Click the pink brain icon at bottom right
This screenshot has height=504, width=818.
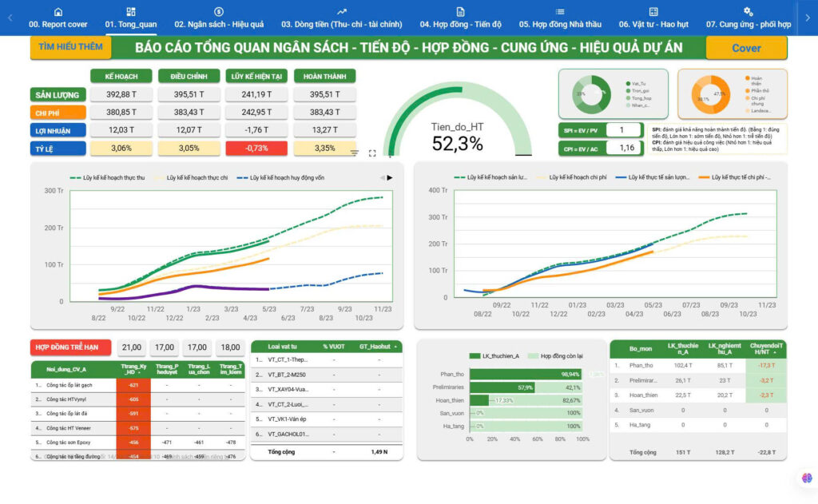(807, 478)
